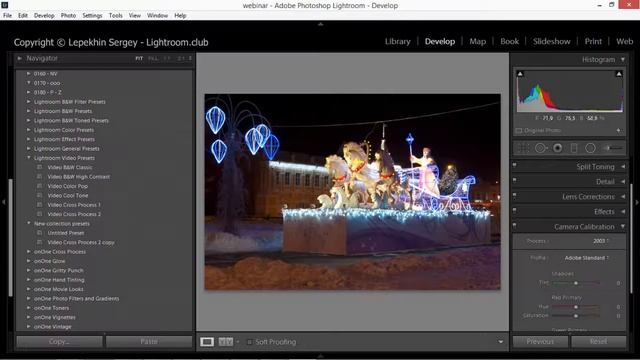Screen dimensions: 640x360
Task: Switch to the Slideshow module
Action: (x=551, y=41)
